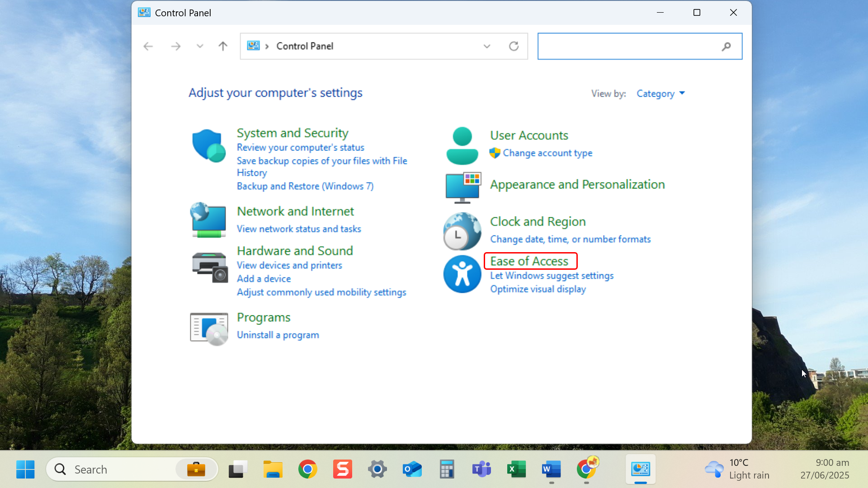Click the taskbar Search box

(132, 469)
